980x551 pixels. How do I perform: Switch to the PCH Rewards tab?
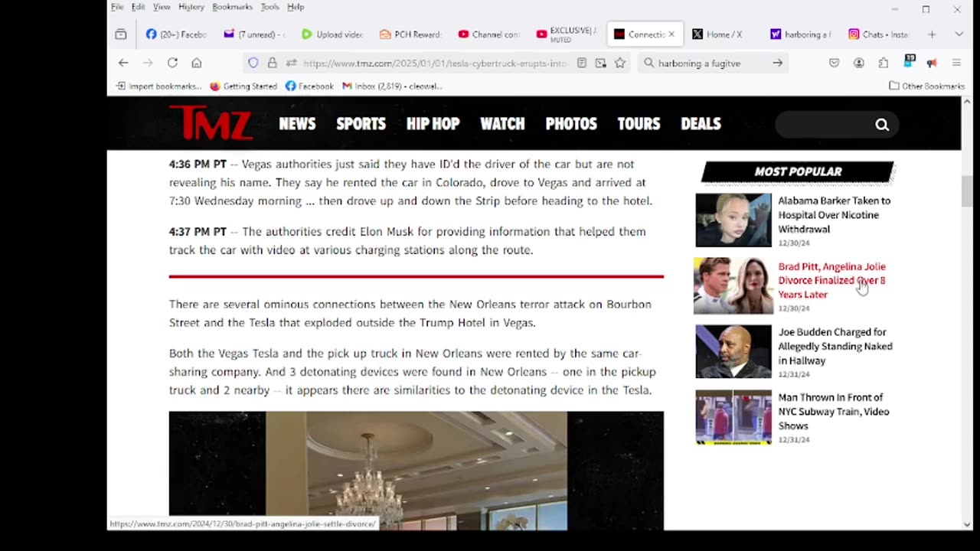410,34
